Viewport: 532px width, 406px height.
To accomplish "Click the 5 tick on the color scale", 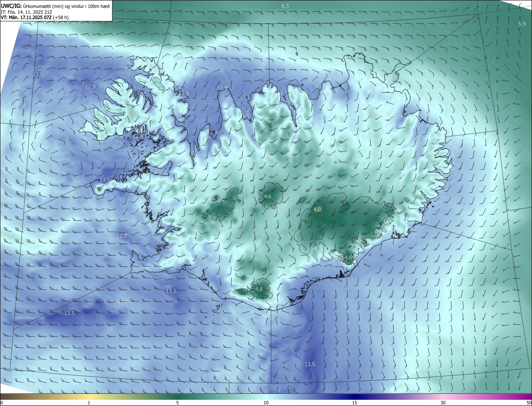I will click(x=177, y=403).
